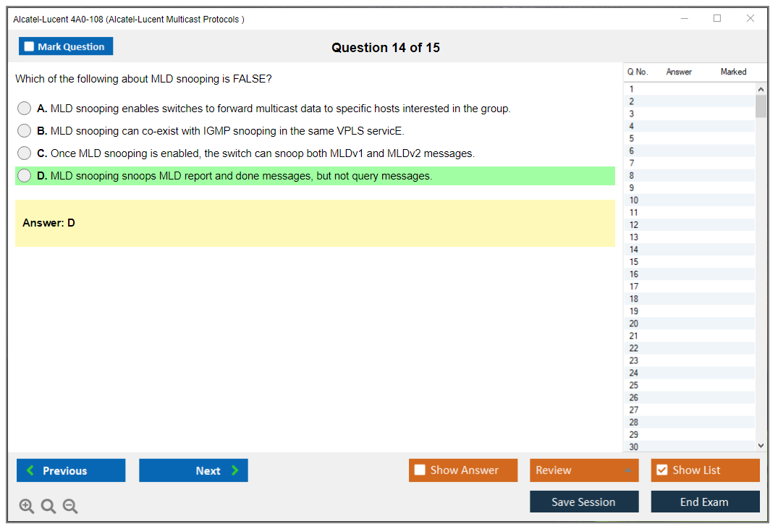Go to the Previous question

pyautogui.click(x=71, y=470)
